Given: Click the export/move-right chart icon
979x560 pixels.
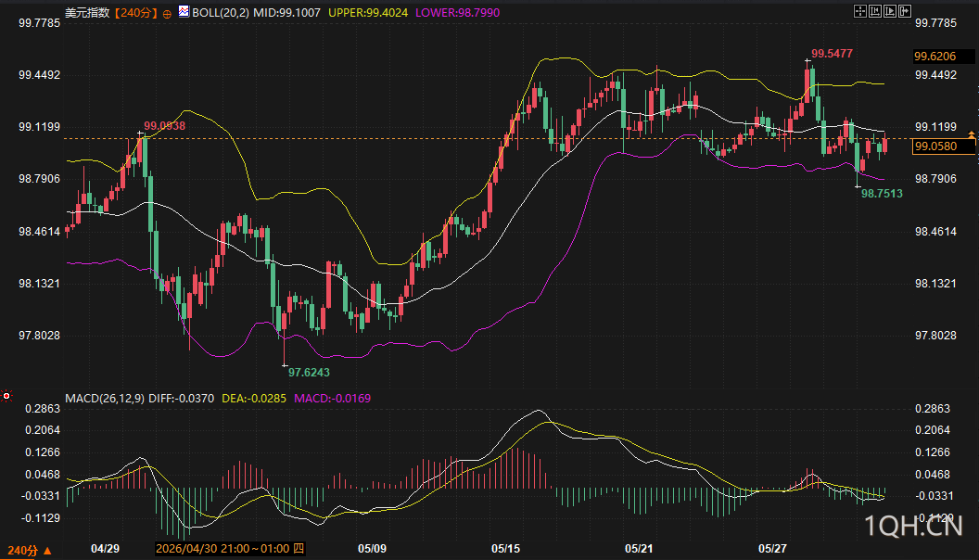Looking at the screenshot, I should click(905, 11).
